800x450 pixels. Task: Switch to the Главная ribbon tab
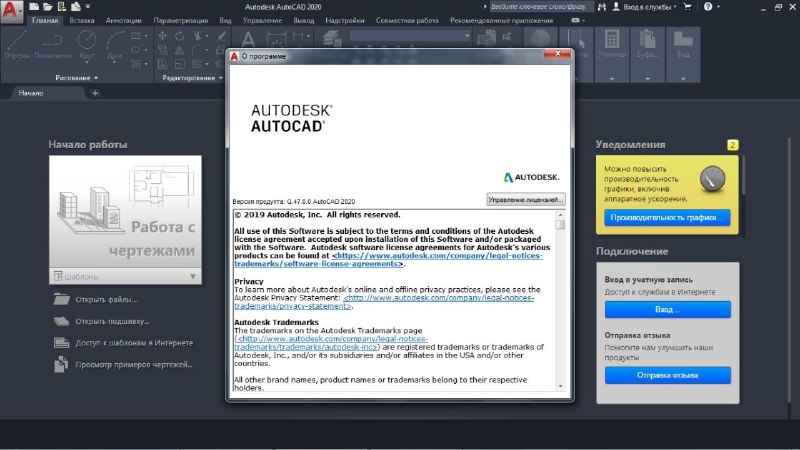point(45,20)
